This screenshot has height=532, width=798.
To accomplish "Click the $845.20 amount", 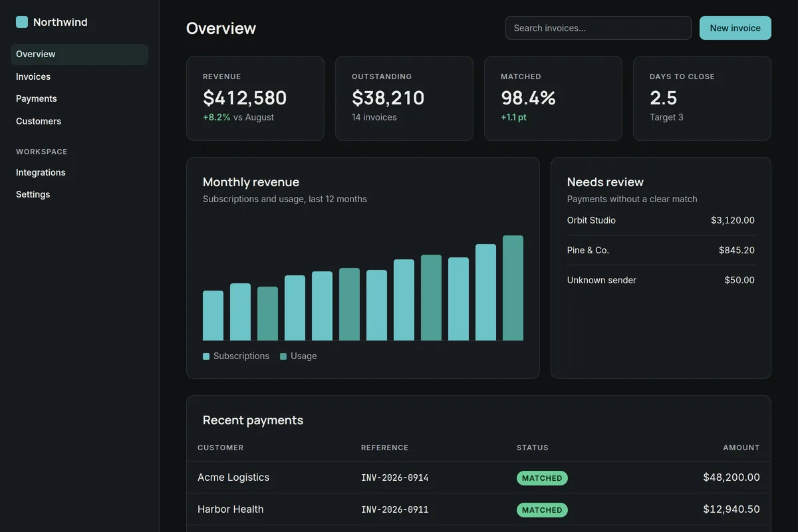I will (737, 250).
